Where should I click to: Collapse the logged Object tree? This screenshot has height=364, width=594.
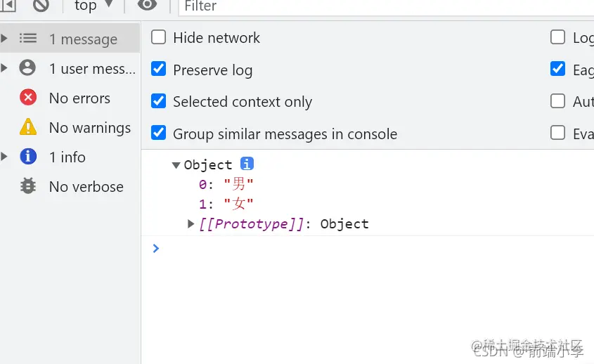click(176, 165)
